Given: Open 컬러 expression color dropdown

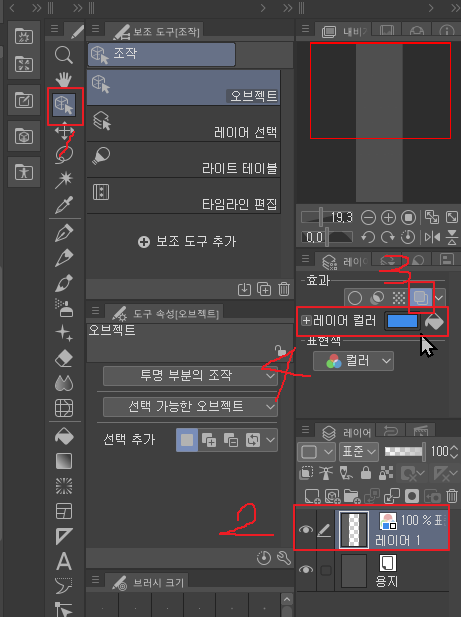Looking at the screenshot, I should pyautogui.click(x=353, y=361).
